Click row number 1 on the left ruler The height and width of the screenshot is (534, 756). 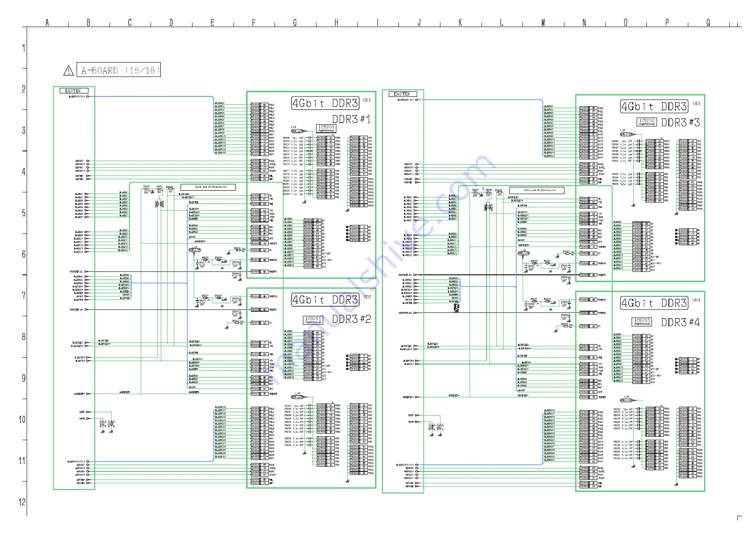pos(24,48)
